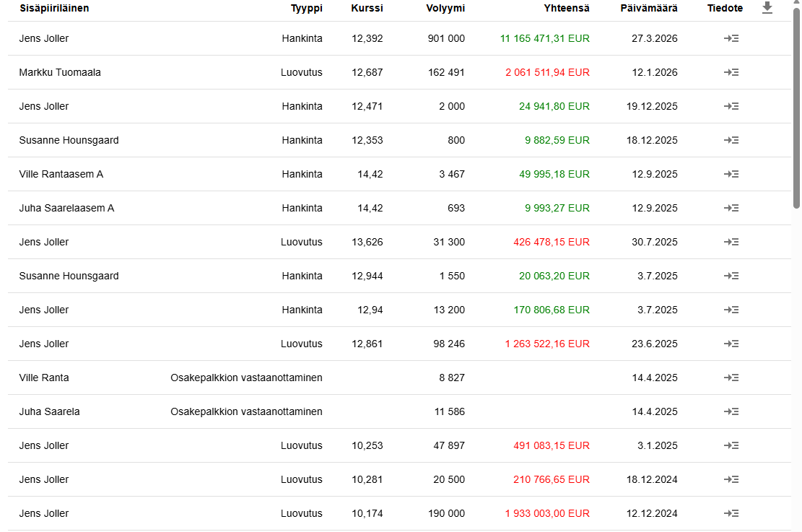Open release icon for 12.12.2024 transaction
This screenshot has width=802, height=532.
[x=731, y=513]
